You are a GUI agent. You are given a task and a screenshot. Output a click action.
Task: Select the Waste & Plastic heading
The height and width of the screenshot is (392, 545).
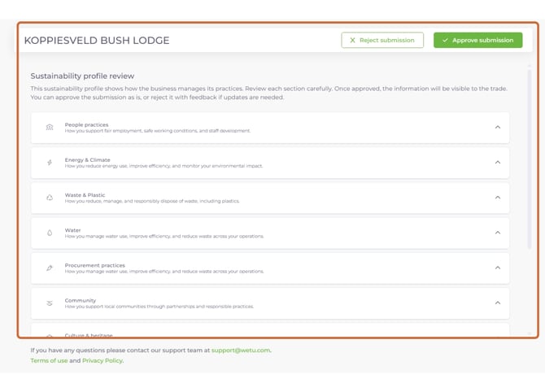coord(85,195)
